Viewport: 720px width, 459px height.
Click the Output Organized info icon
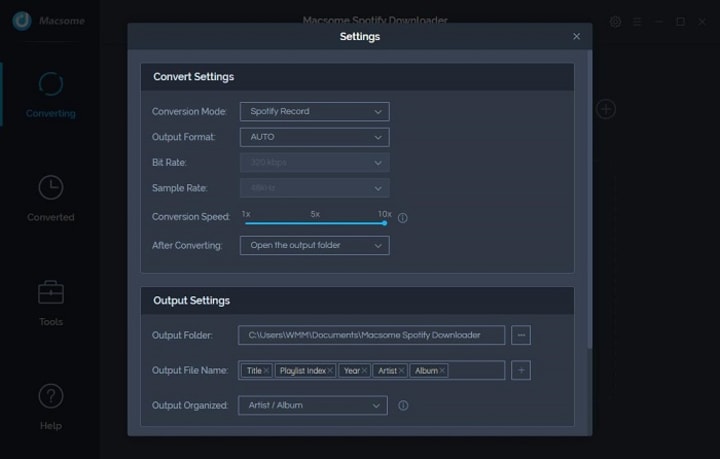click(x=403, y=405)
